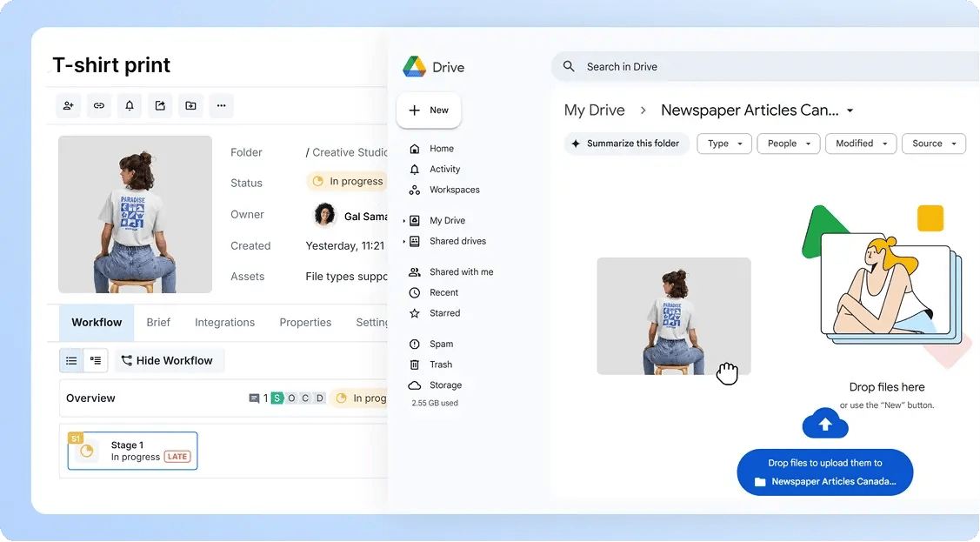Click the New button in Drive
This screenshot has width=980, height=542.
pyautogui.click(x=428, y=110)
